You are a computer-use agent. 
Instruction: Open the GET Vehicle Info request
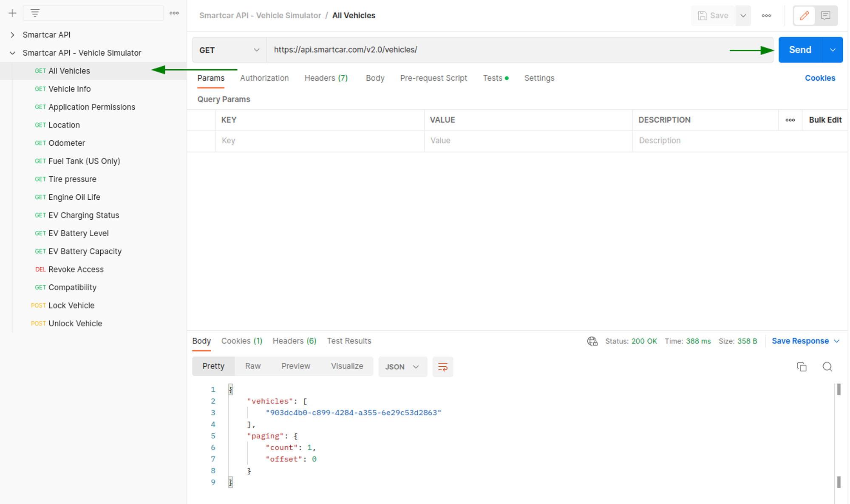93,89
